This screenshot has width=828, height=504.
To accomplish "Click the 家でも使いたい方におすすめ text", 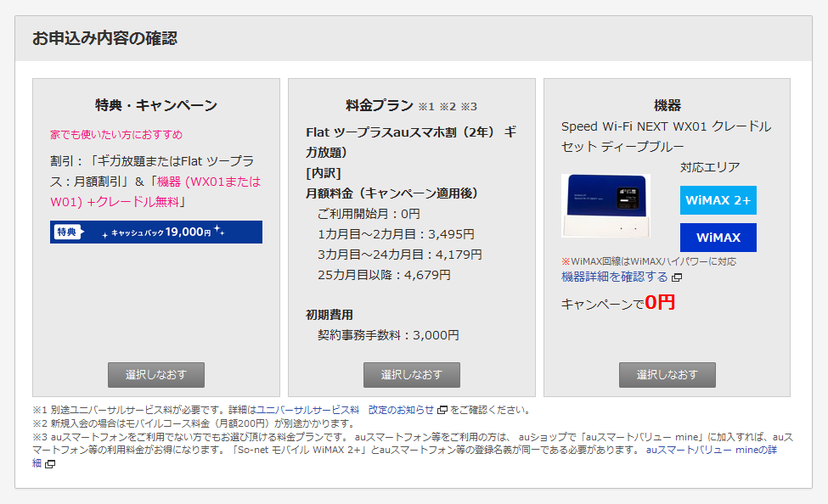I will click(x=116, y=135).
